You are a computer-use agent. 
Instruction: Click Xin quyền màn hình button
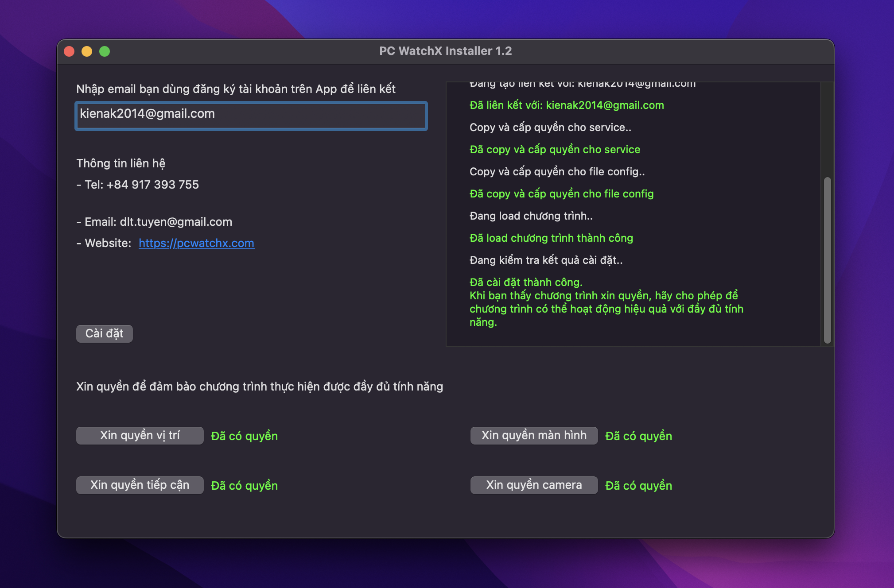(534, 435)
